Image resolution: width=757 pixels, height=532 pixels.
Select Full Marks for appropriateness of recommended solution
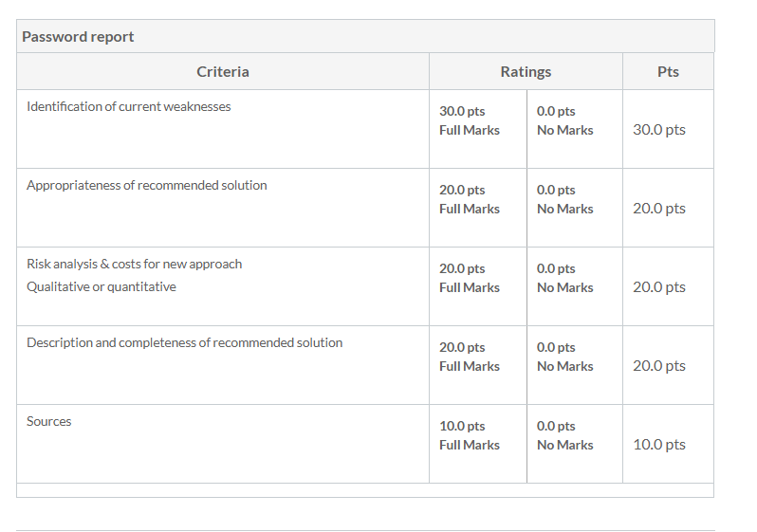pos(478,208)
